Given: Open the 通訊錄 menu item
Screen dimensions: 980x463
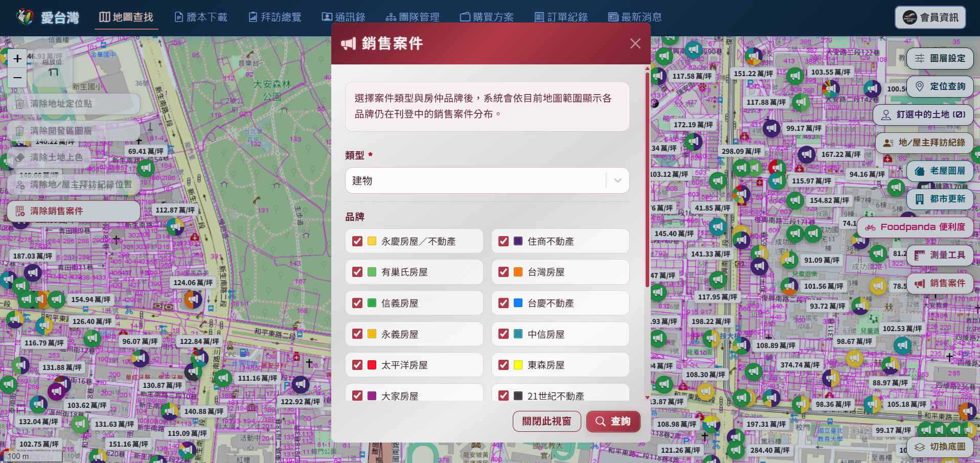Looking at the screenshot, I should coord(344,17).
